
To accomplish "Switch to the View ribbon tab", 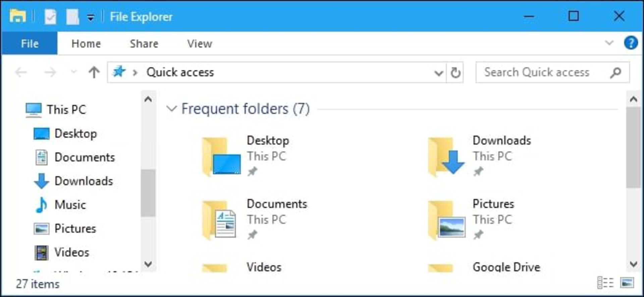I will (x=200, y=44).
